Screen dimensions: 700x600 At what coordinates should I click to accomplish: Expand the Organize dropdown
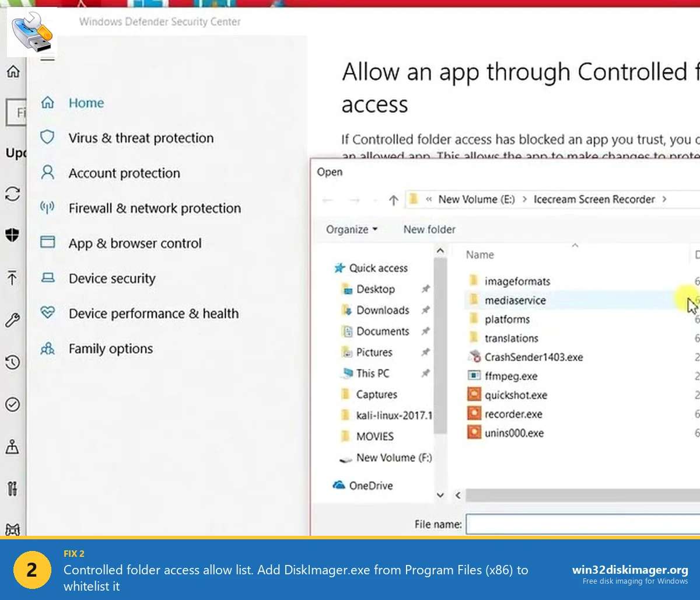pyautogui.click(x=352, y=230)
